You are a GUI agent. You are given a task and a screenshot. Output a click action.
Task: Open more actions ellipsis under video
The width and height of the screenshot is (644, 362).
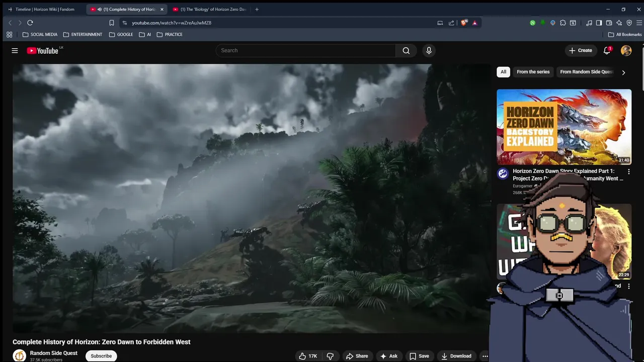[485, 356]
